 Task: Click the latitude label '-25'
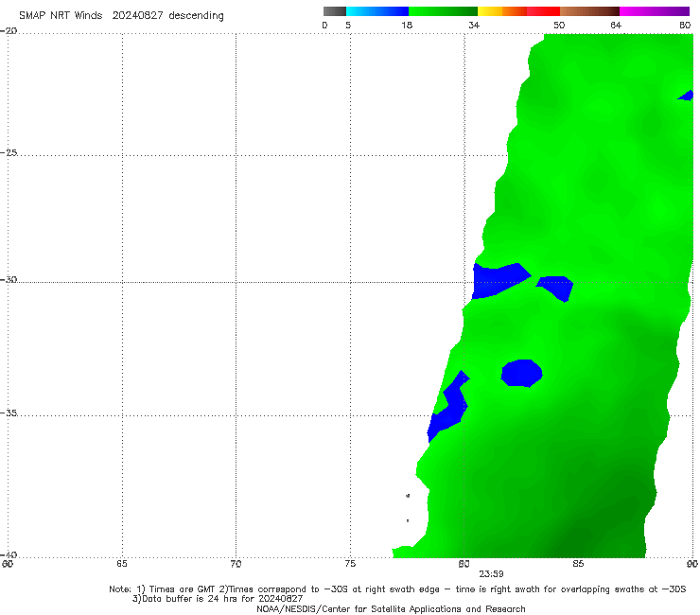pyautogui.click(x=9, y=152)
